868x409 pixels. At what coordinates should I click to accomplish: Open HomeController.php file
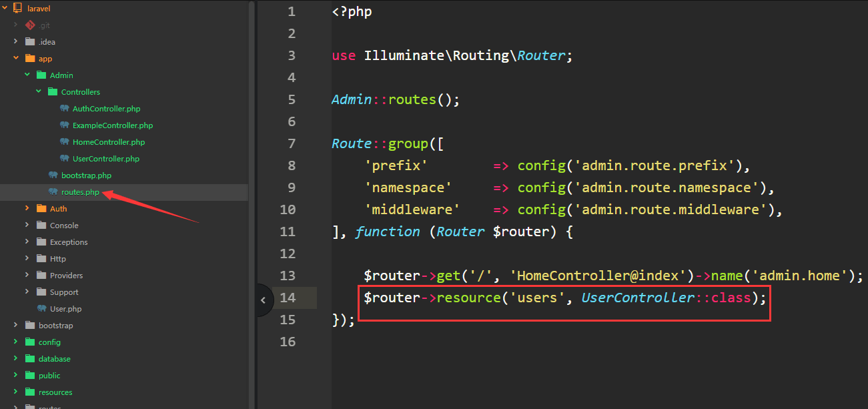point(109,142)
